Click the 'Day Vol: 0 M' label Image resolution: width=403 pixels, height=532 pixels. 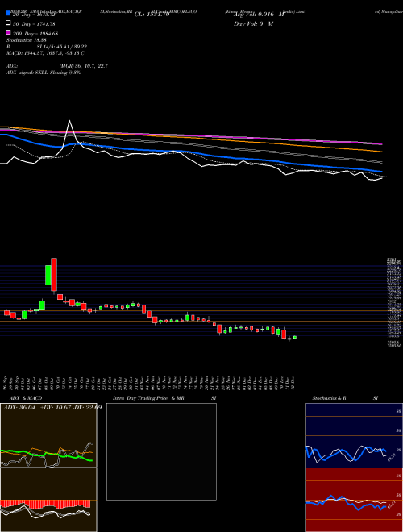(253, 23)
